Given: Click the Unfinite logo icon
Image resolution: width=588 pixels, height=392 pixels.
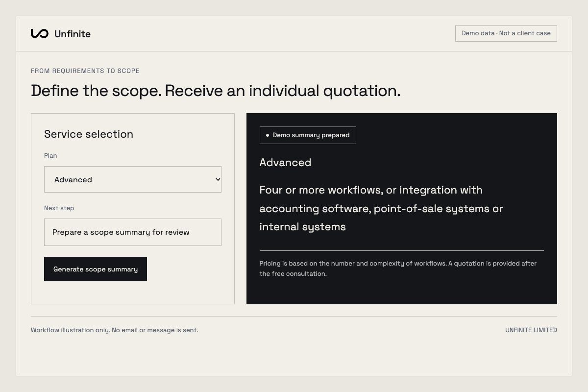Looking at the screenshot, I should [x=40, y=33].
